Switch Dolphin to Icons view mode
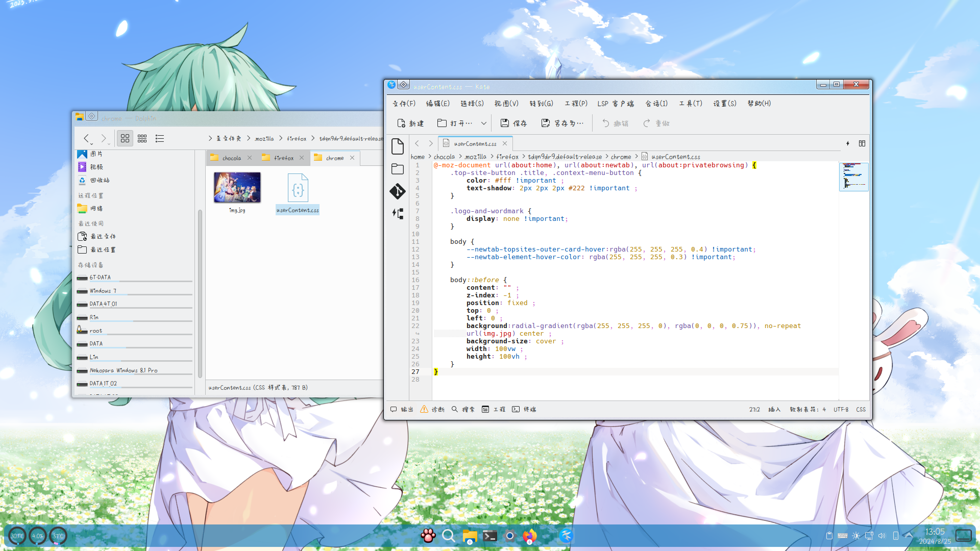The image size is (980, 551). (125, 138)
